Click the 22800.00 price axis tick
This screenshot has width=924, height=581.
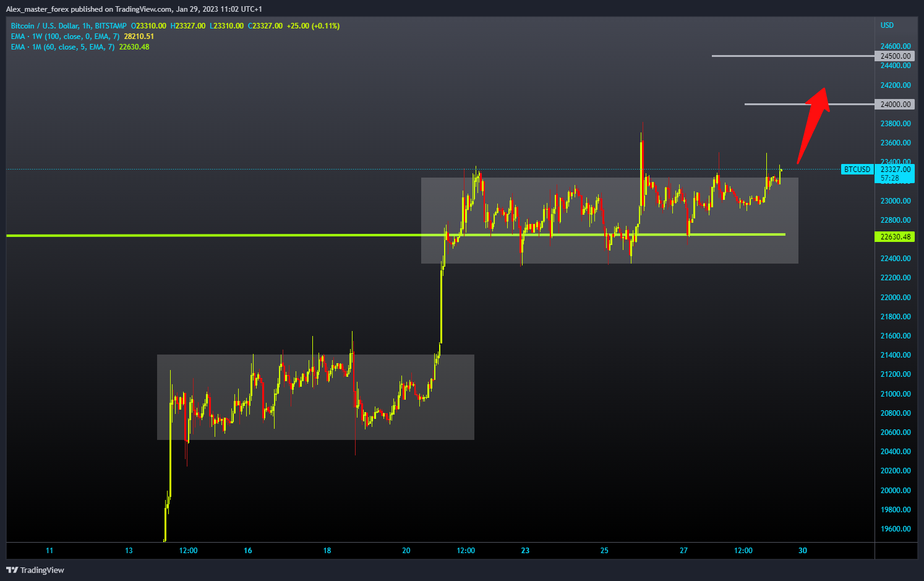pos(895,220)
